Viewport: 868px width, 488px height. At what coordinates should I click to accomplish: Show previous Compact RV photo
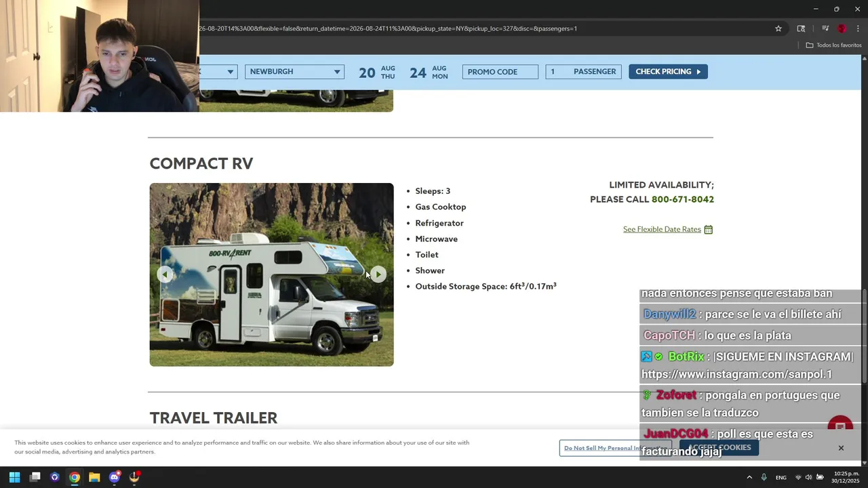click(165, 274)
